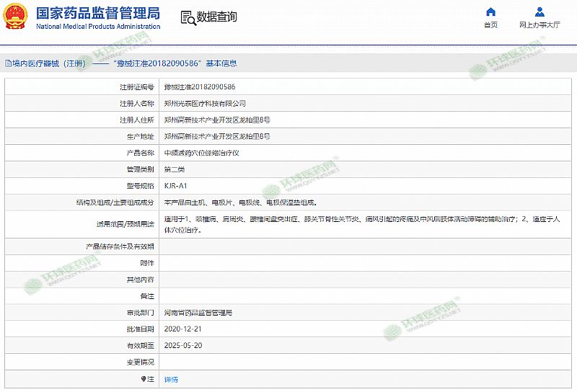Click registration number 豫械注准20182090586 in table

[199, 86]
